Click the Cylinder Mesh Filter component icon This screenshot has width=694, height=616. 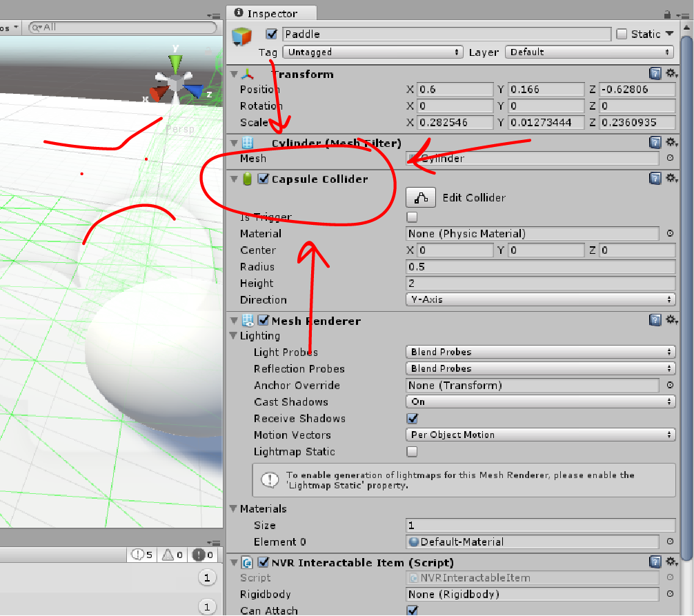coord(247,143)
